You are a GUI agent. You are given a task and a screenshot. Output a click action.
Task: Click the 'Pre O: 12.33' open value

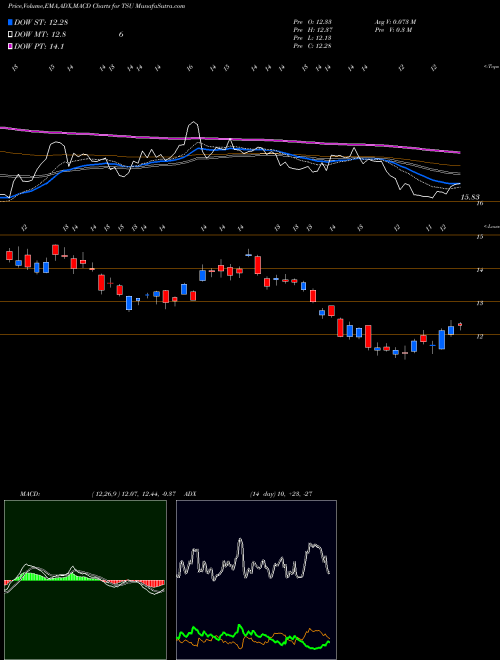click(x=312, y=22)
